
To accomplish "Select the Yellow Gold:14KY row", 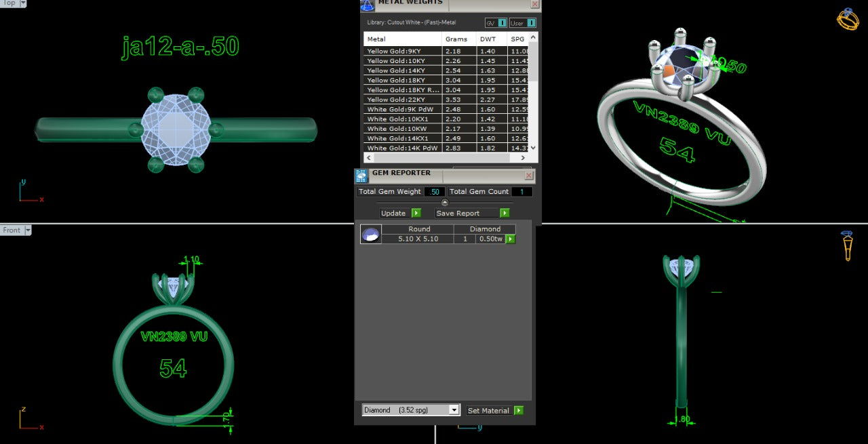I will 446,70.
